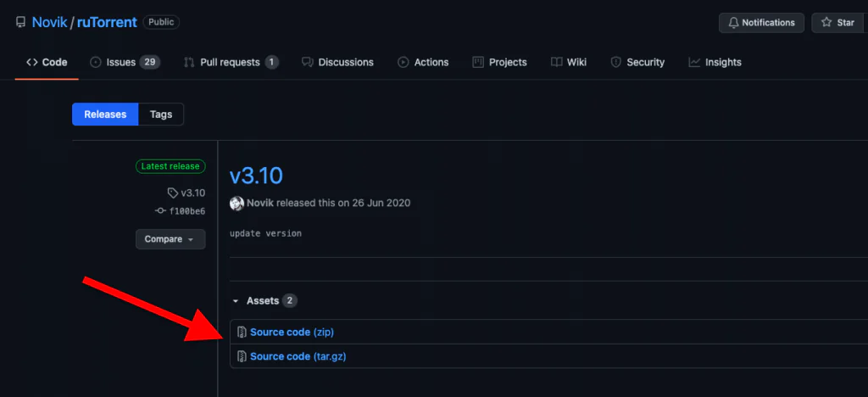The width and height of the screenshot is (868, 397).
Task: Click the pull request icon
Action: point(189,62)
